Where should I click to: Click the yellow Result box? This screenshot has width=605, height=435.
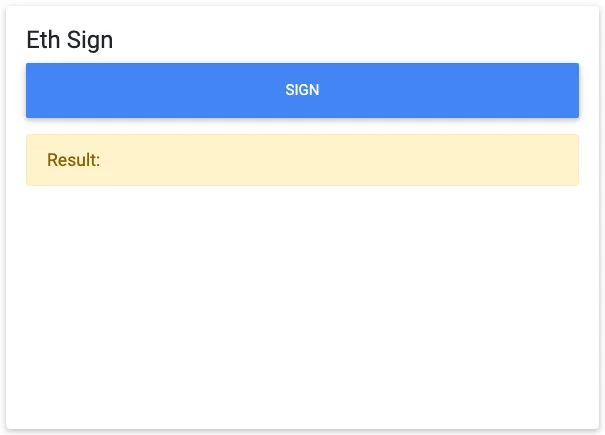(x=302, y=160)
